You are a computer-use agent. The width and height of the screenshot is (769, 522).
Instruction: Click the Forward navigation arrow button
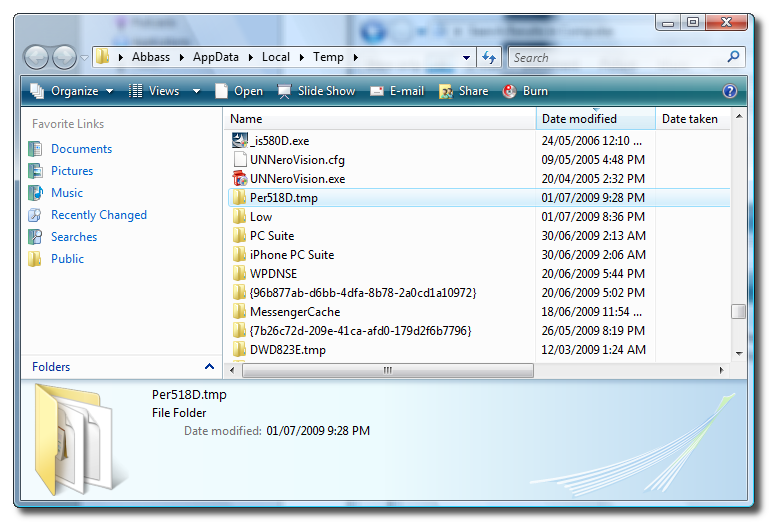(x=64, y=58)
